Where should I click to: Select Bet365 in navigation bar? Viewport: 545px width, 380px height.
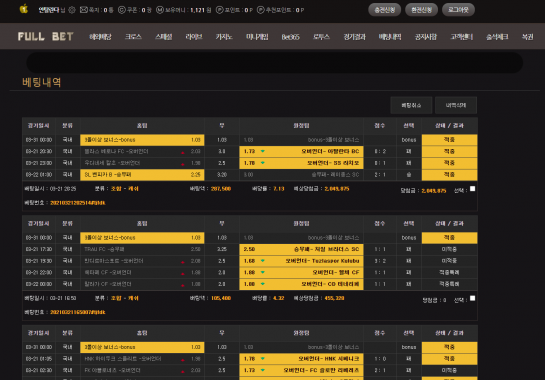click(x=291, y=37)
